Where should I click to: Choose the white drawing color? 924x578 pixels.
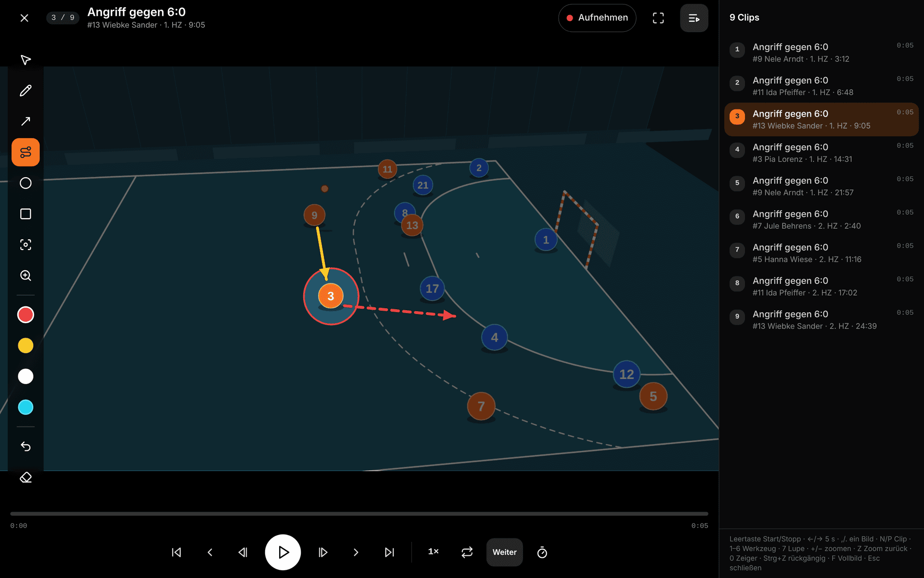pyautogui.click(x=26, y=377)
